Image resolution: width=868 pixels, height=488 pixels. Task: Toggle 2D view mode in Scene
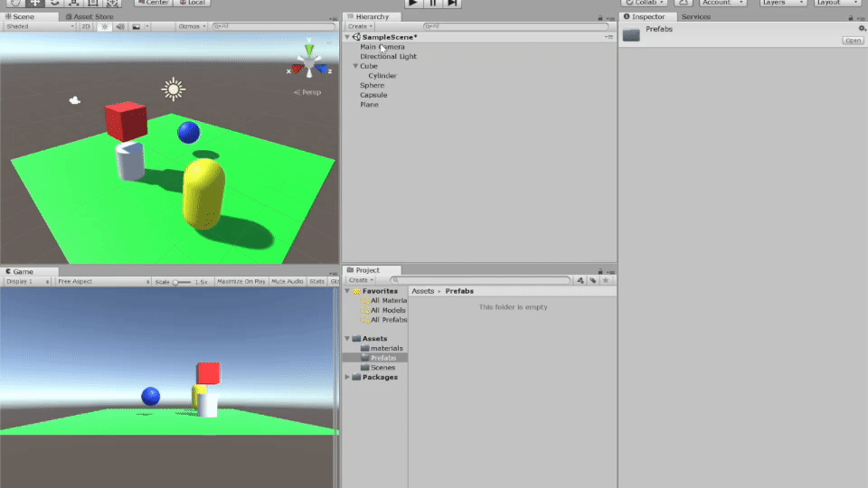(x=86, y=26)
